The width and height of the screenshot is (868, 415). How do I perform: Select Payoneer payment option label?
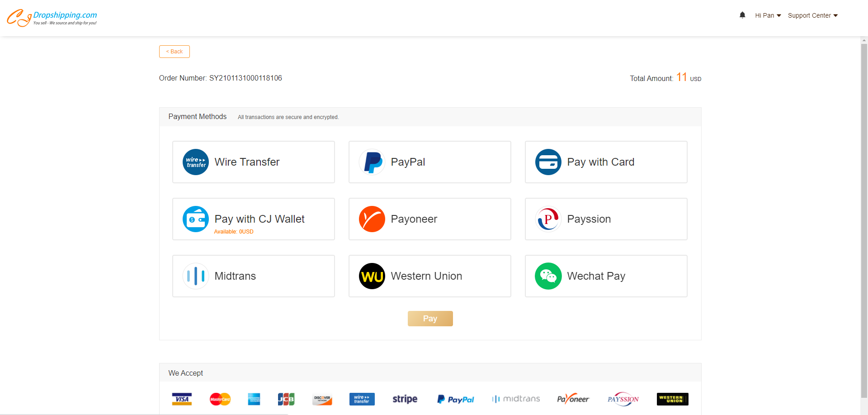(414, 219)
